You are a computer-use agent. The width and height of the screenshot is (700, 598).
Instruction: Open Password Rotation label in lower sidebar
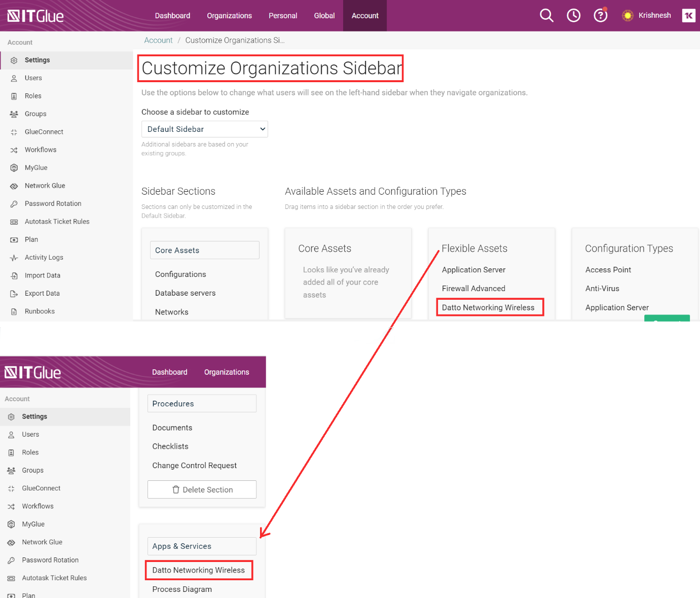pos(50,560)
